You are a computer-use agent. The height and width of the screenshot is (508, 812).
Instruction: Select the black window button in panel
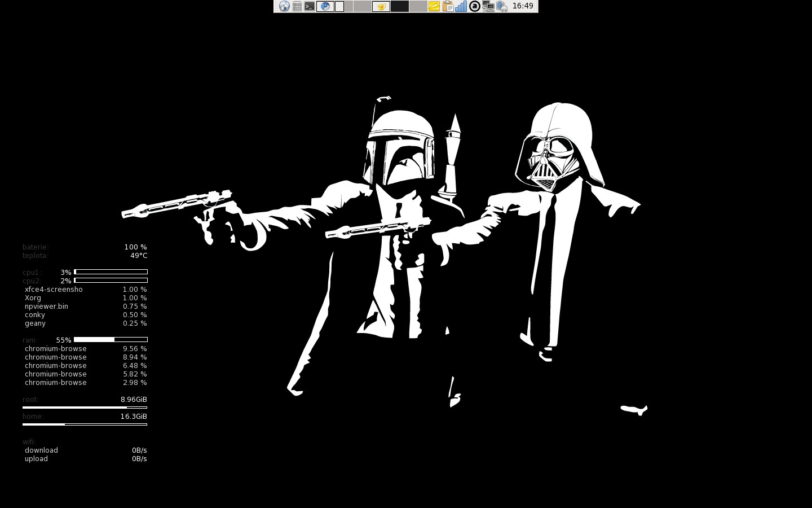pos(400,6)
